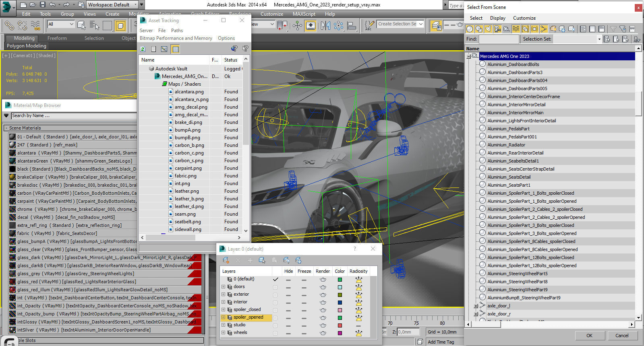The width and height of the screenshot is (644, 346).
Task: Toggle the doors layer current checkbox
Action: point(275,287)
